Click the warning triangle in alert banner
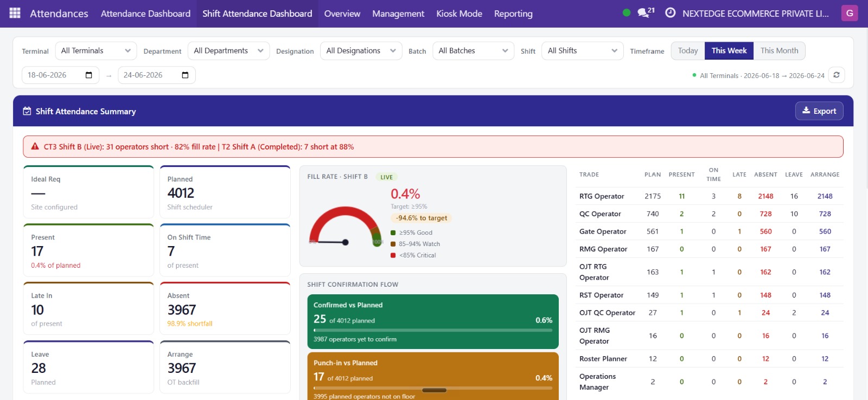 pyautogui.click(x=35, y=146)
